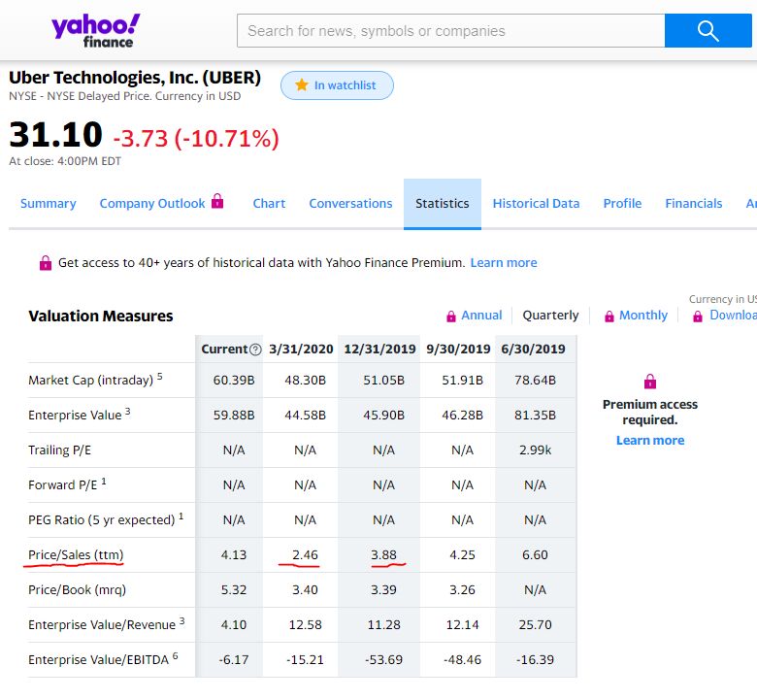Click the 4.25 Price/Sales value
Viewport: 757px width, 700px height.
463,555
